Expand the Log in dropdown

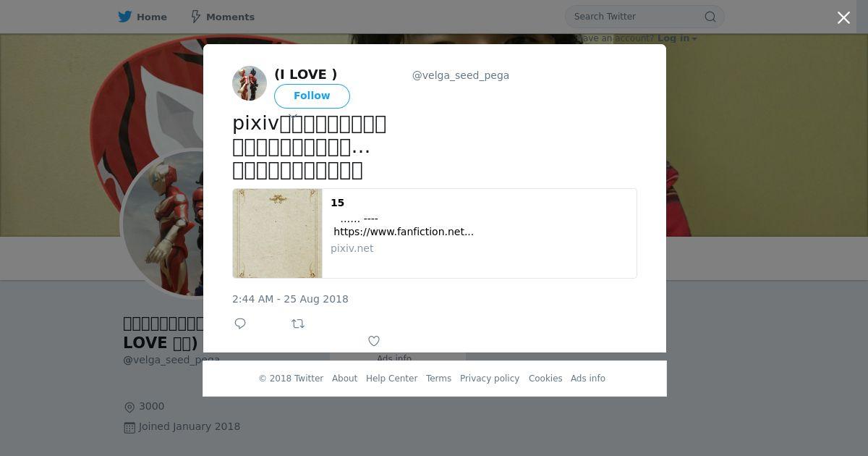click(677, 38)
